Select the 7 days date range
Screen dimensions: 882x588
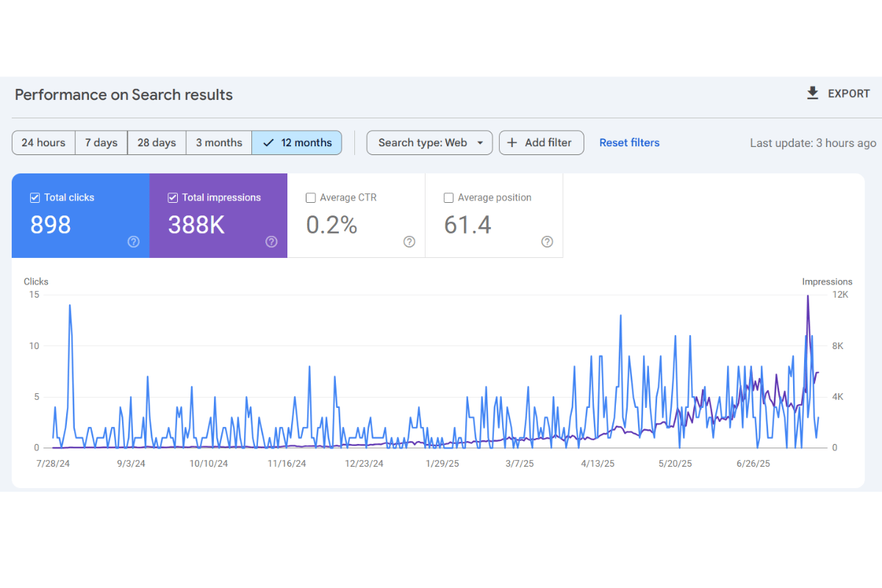point(101,143)
